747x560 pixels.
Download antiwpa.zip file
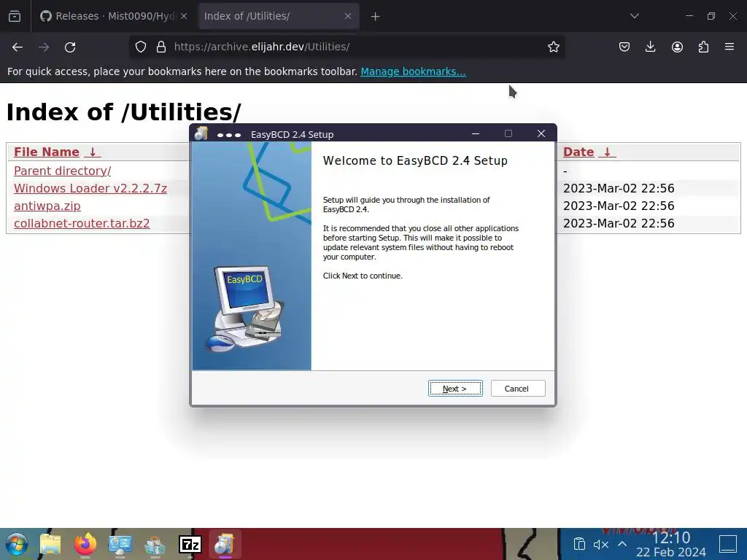(x=47, y=206)
